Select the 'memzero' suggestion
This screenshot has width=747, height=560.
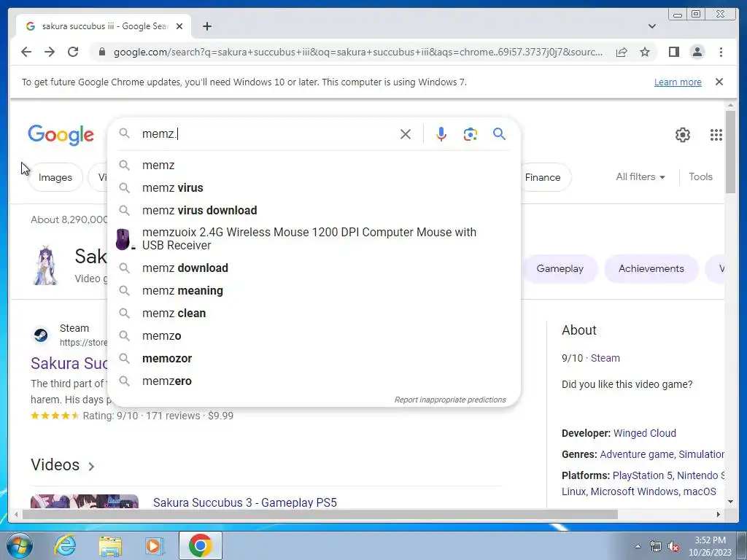[x=314, y=381]
